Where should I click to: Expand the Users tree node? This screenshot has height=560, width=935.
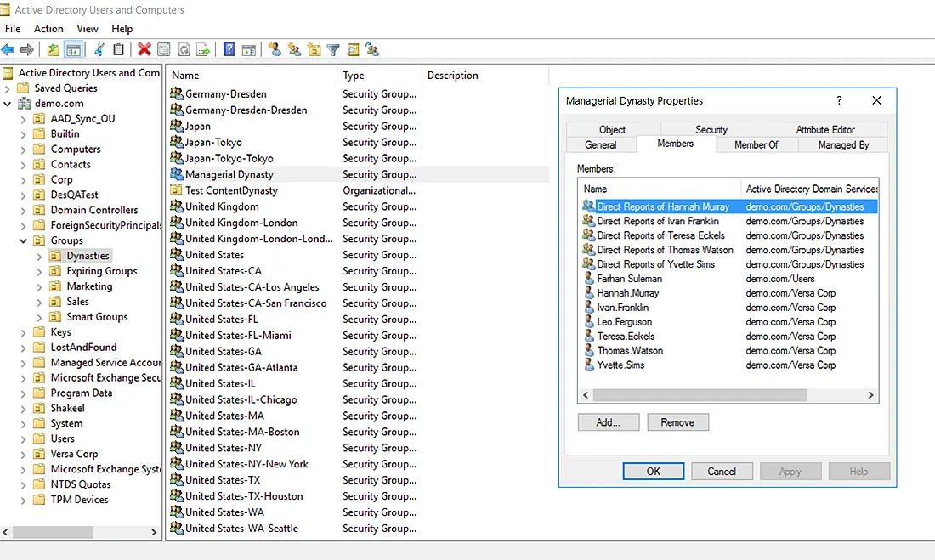coord(23,439)
